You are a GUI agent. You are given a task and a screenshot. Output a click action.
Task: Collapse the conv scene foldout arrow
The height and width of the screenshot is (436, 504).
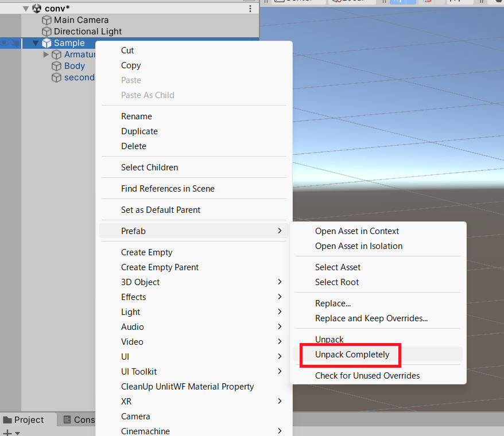(25, 9)
